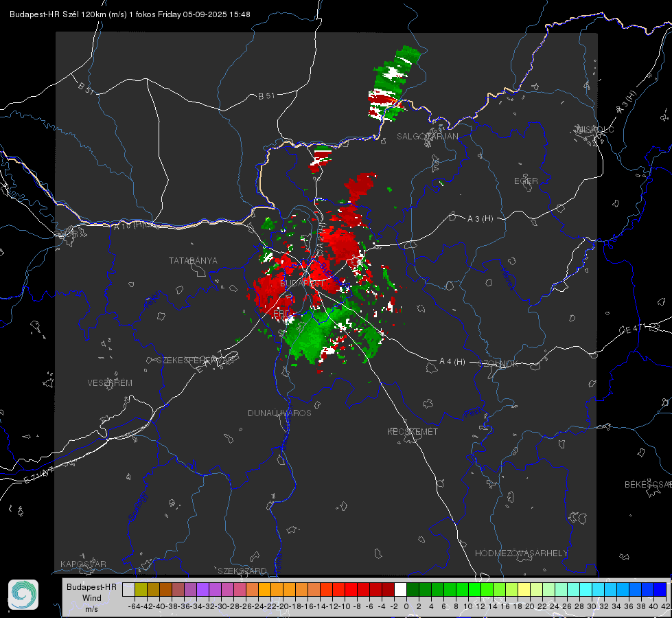The height and width of the screenshot is (618, 672).
Task: Click the TATABÁNYA city label
Action: pos(193,261)
